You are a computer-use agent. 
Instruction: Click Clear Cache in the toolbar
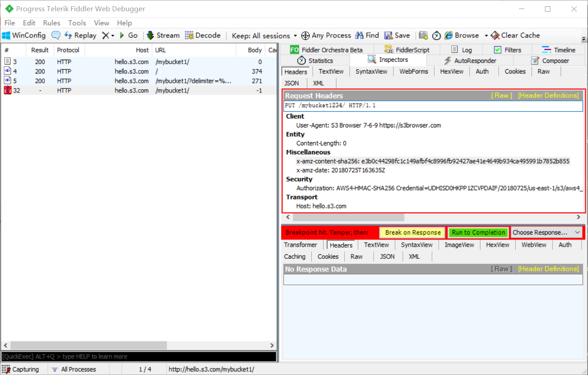[515, 35]
